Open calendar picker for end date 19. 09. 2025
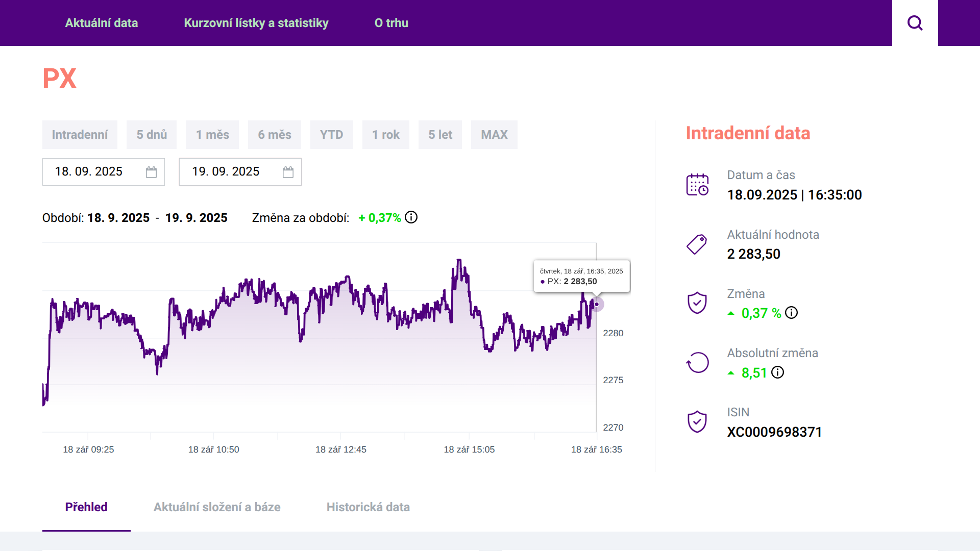Screen dimensions: 980x551 [288, 172]
